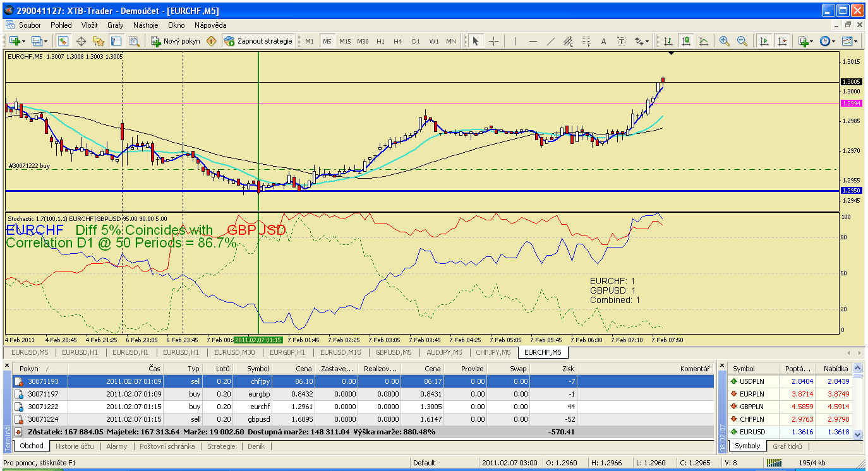Open the Grafy menu
Image resolution: width=868 pixels, height=471 pixels.
pos(115,25)
